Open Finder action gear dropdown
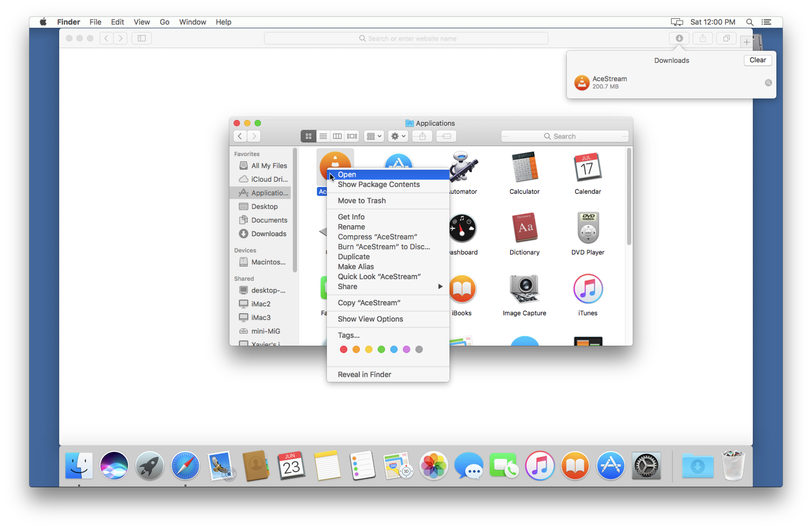812x529 pixels. (x=398, y=136)
